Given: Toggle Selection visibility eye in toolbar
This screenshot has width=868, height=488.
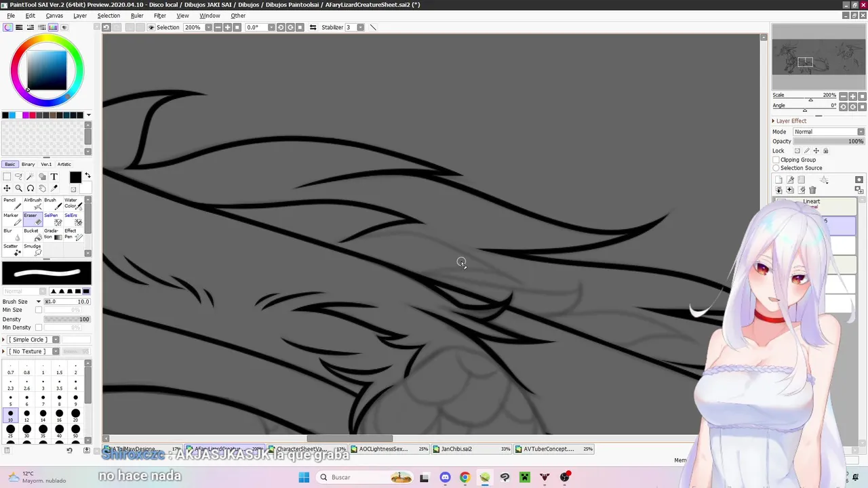Looking at the screenshot, I should click(x=151, y=27).
